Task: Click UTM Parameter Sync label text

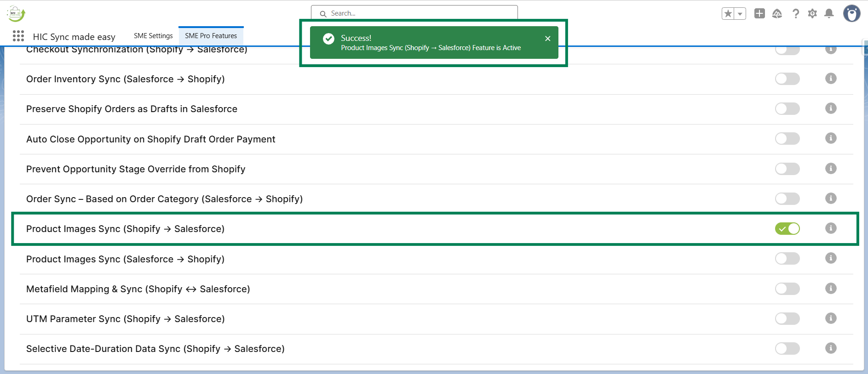Action: coord(126,319)
